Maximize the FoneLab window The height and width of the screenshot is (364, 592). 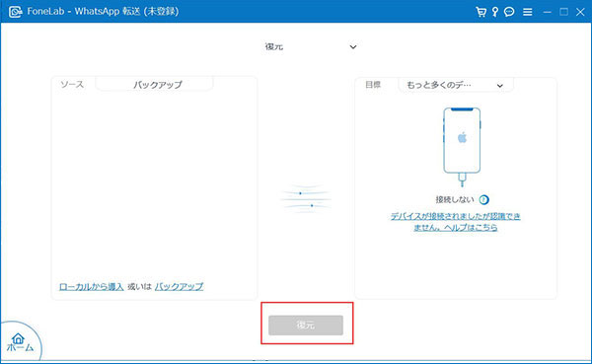tap(563, 12)
